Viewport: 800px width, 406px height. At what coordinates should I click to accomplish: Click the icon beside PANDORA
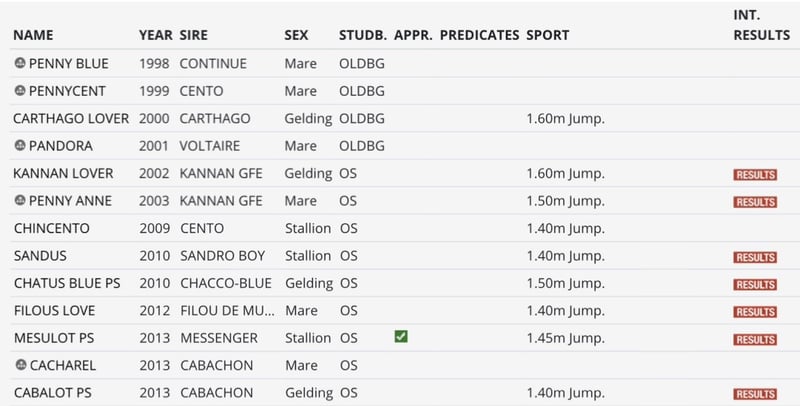point(20,146)
